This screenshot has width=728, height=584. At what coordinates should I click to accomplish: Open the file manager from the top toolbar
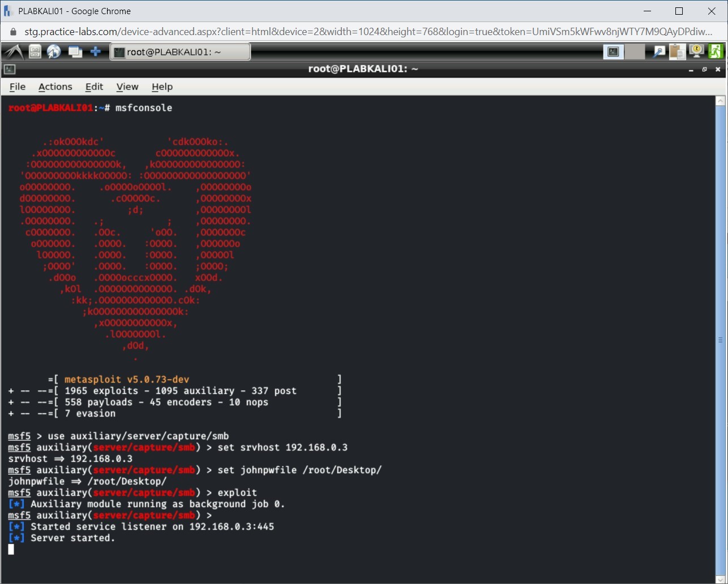35,51
